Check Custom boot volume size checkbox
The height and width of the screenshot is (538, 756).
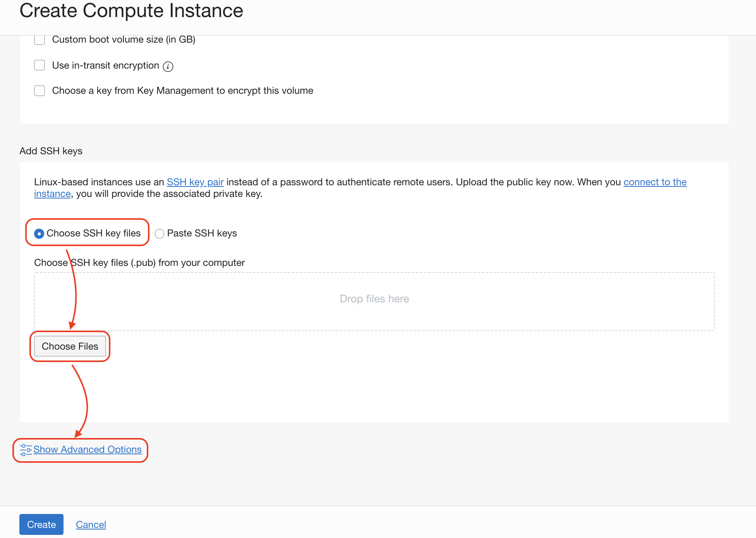[40, 40]
